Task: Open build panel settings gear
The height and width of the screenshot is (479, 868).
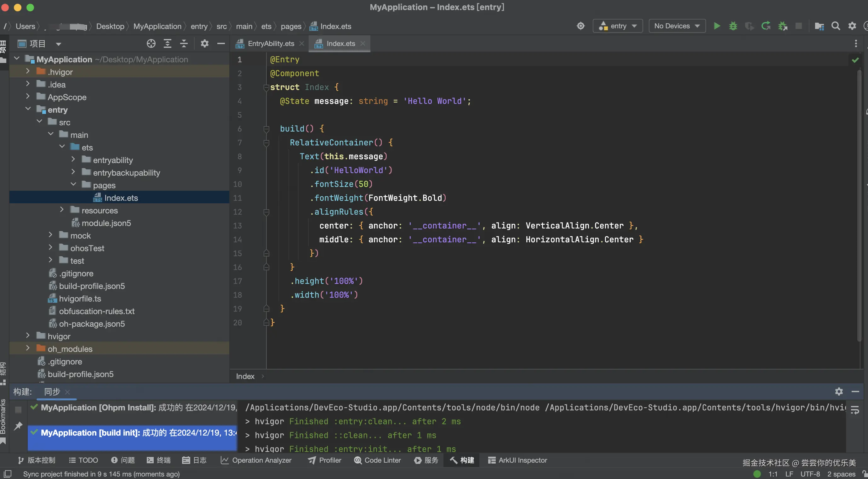Action: 839,392
